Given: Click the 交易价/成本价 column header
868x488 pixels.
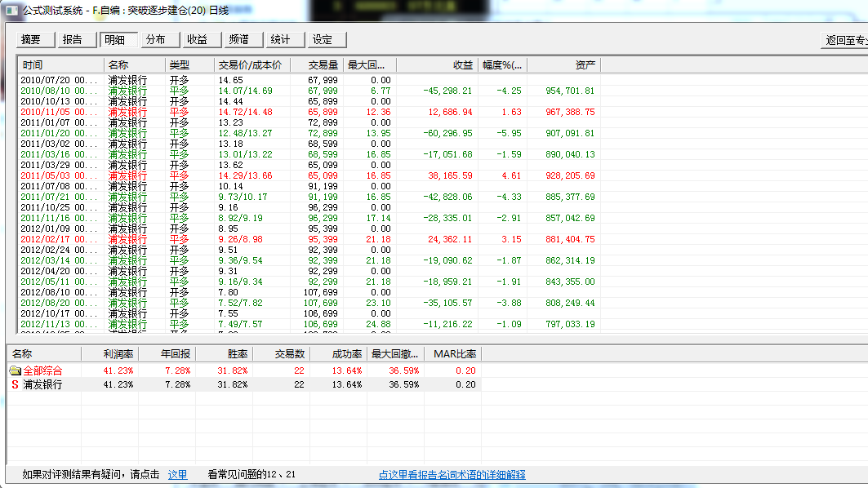Looking at the screenshot, I should 251,65.
